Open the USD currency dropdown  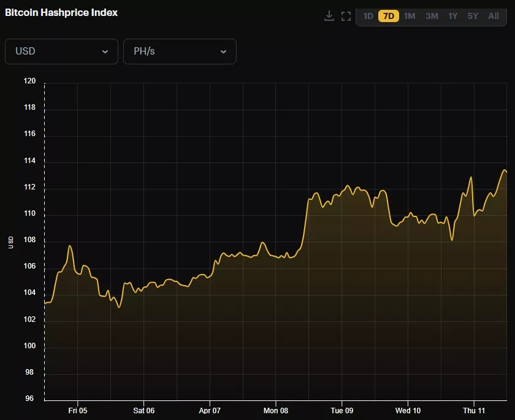61,52
